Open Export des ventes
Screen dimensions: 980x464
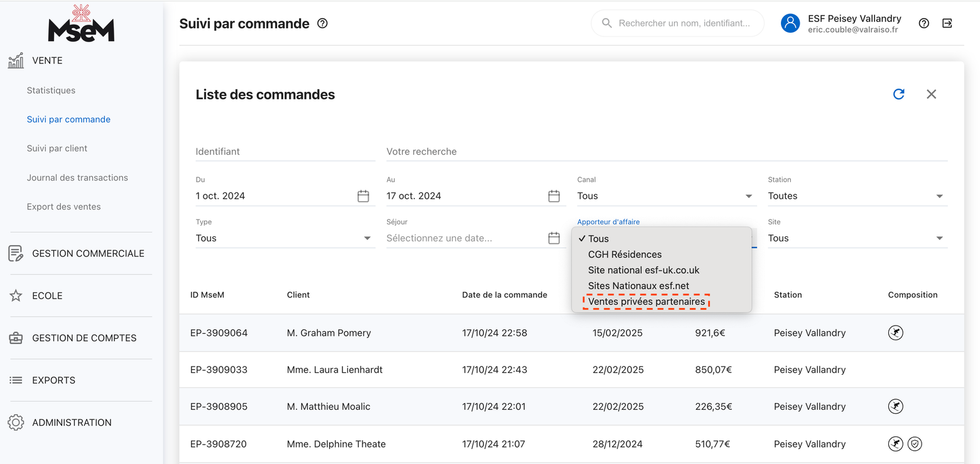(63, 207)
